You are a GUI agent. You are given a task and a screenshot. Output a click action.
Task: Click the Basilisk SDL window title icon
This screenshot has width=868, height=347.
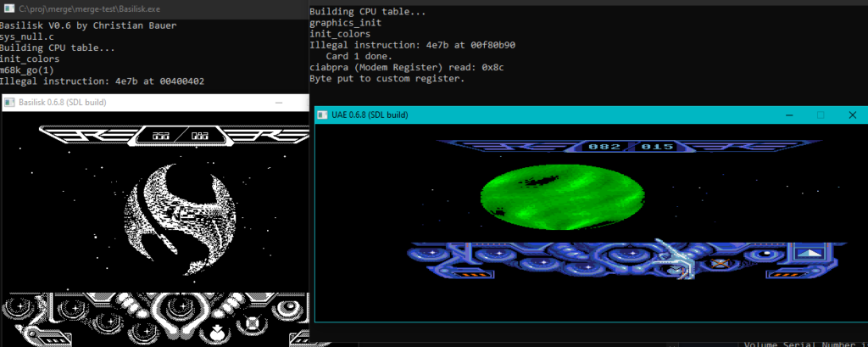point(9,103)
